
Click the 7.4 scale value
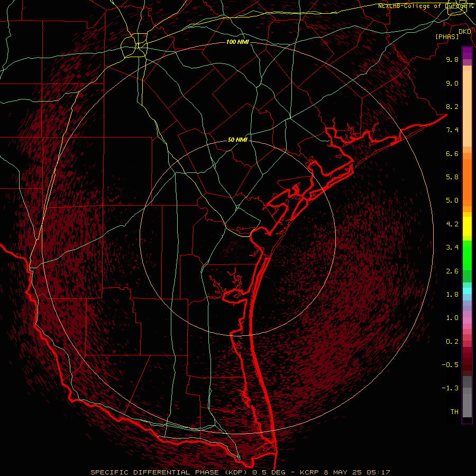(x=452, y=130)
